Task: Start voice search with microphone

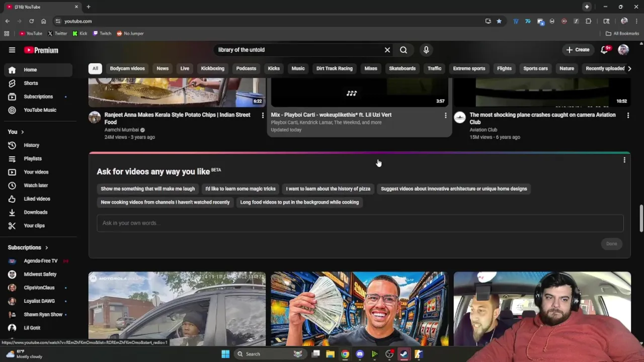Action: point(426,50)
